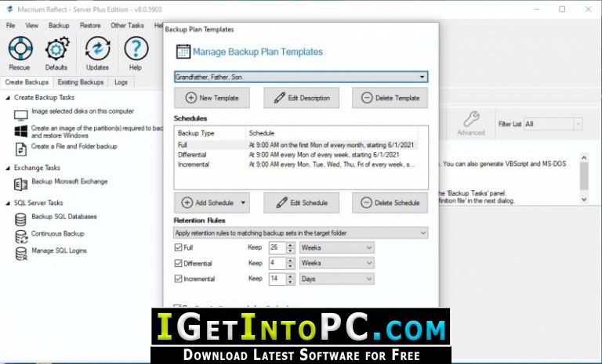The width and height of the screenshot is (602, 364).
Task: Click the Macrium Reflect title bar logo
Action: [x=10, y=9]
